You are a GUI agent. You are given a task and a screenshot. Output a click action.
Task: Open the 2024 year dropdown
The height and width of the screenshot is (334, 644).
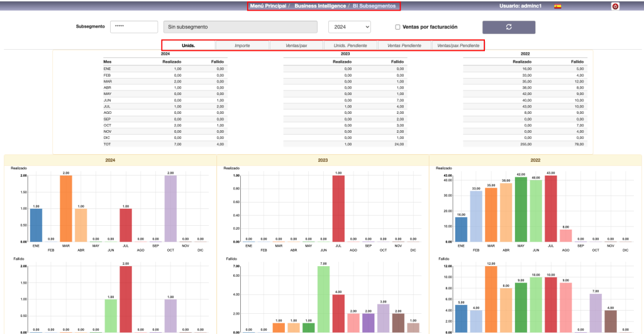349,27
